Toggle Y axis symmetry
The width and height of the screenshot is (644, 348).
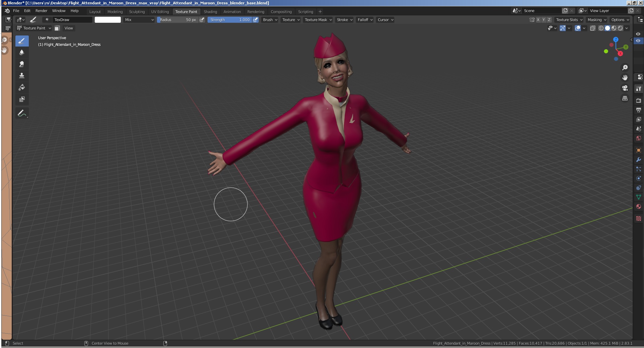click(x=544, y=20)
